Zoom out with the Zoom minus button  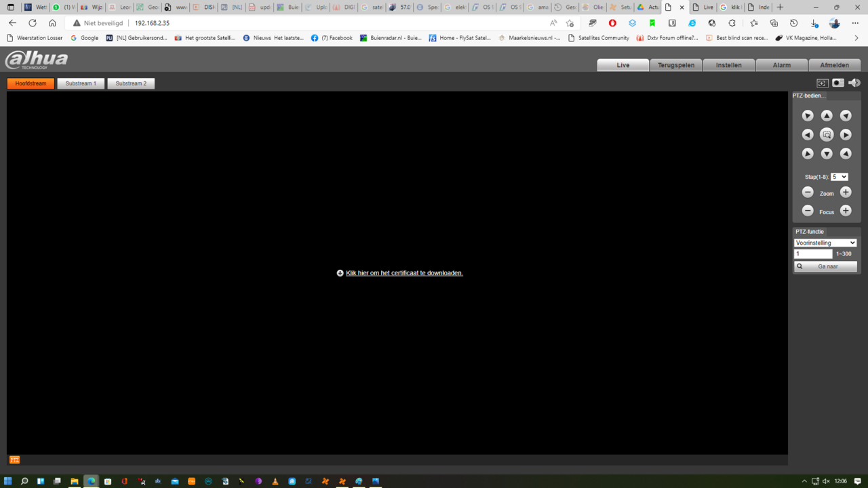click(808, 192)
